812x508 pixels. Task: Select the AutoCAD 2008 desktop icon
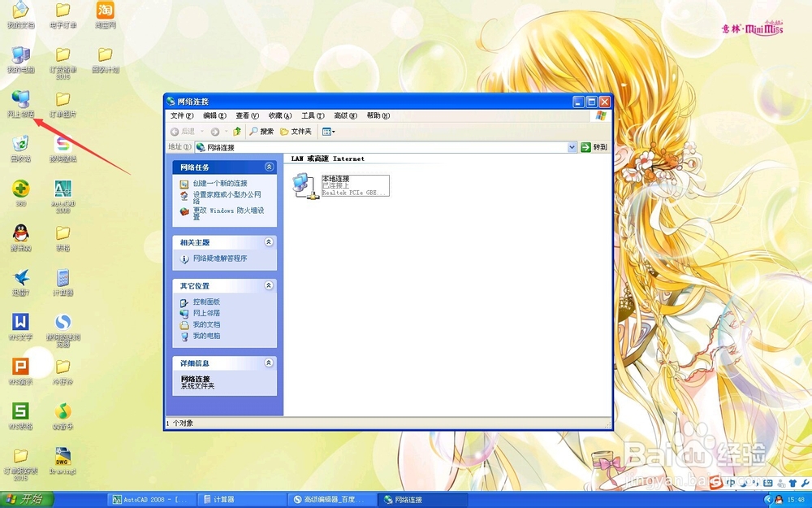(x=63, y=197)
